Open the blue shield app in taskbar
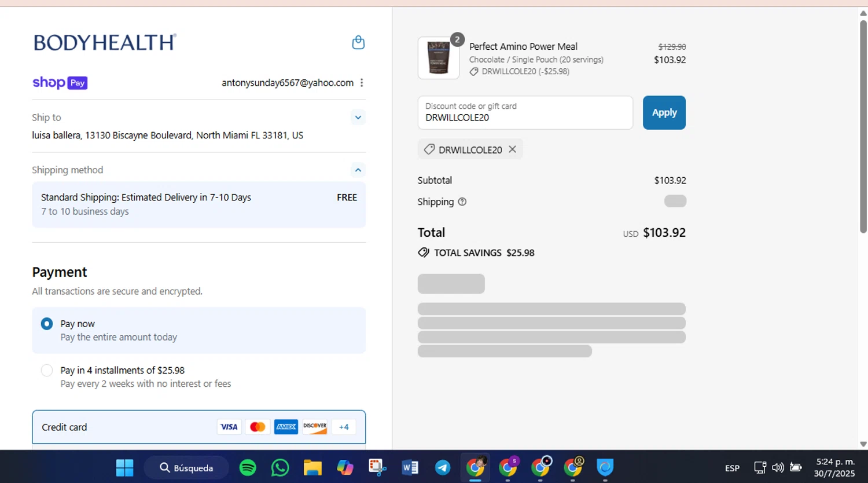Image resolution: width=868 pixels, height=483 pixels. [605, 467]
